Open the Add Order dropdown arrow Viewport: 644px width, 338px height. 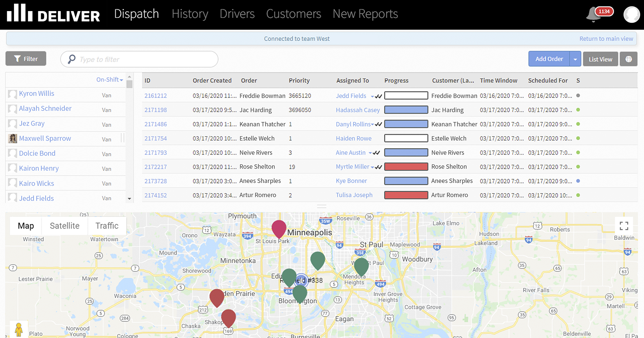click(x=575, y=59)
